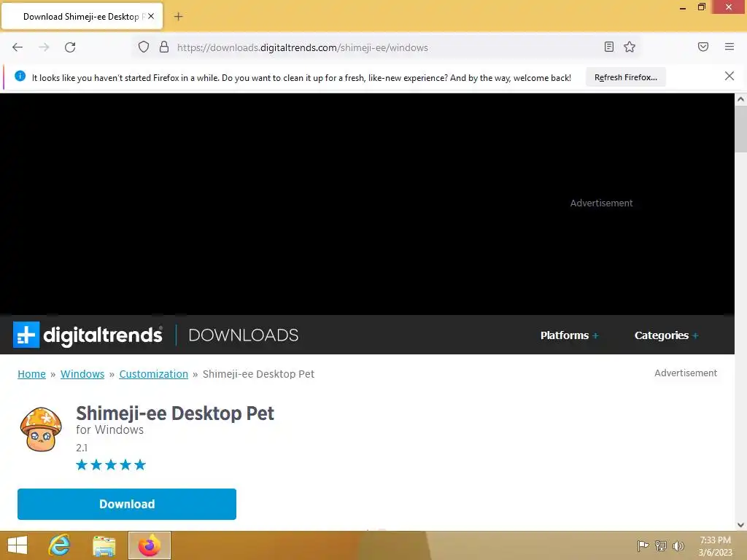
Task: Click the URL address bar field
Action: coord(386,47)
